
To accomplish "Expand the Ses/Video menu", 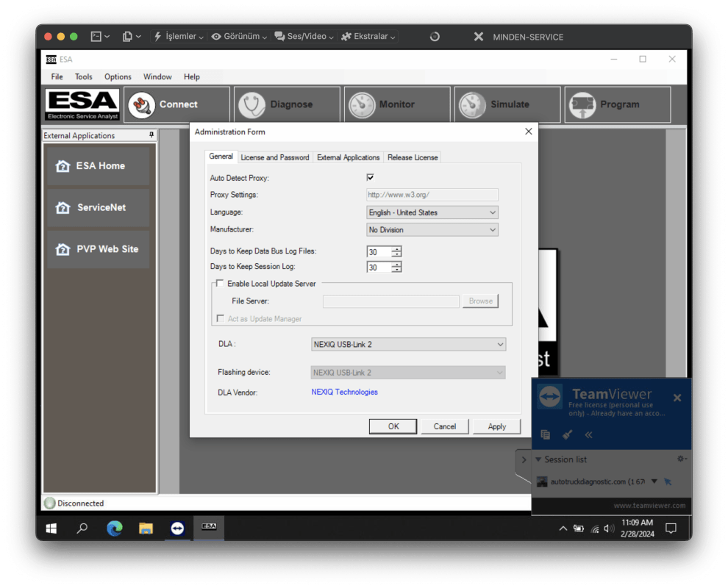I will (x=304, y=37).
